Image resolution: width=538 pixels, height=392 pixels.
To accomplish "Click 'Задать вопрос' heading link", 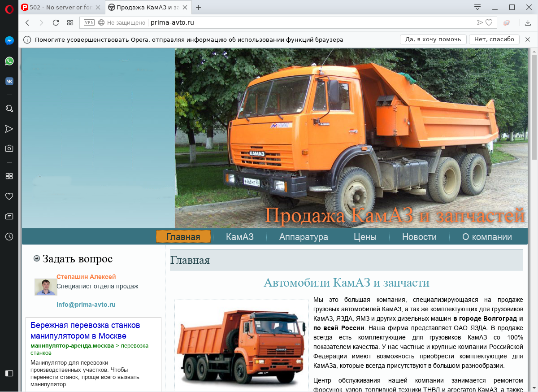I will pyautogui.click(x=78, y=259).
